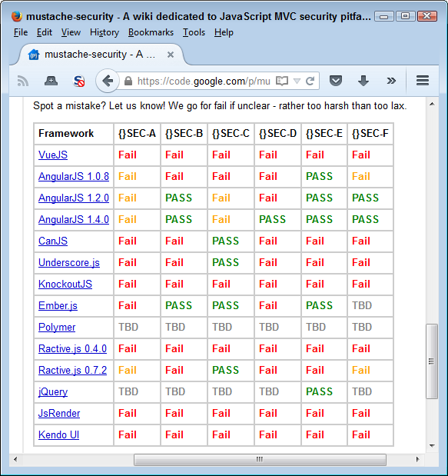Click the horizontal scrollbar left arrow
The width and height of the screenshot is (448, 476).
[15, 459]
